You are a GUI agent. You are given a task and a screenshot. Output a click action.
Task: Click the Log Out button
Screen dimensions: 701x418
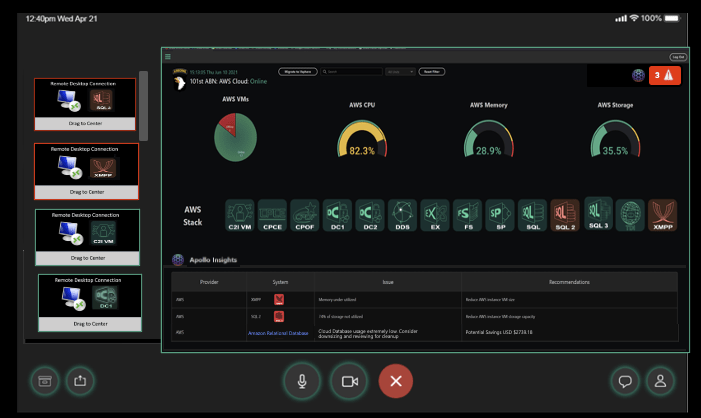point(678,57)
